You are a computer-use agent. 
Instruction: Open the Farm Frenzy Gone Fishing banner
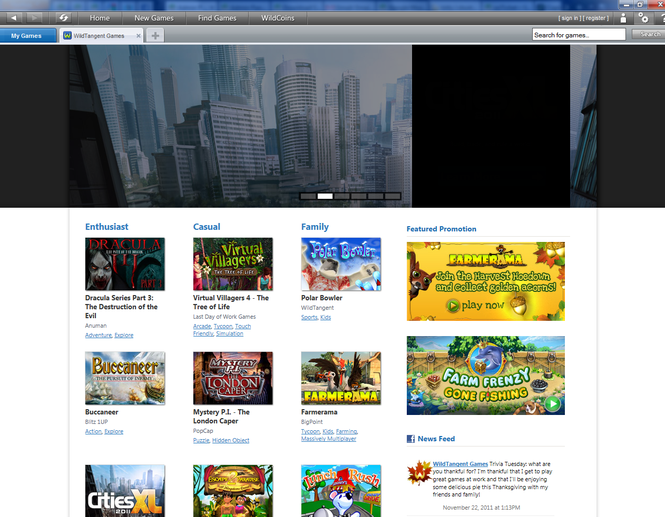click(x=486, y=375)
